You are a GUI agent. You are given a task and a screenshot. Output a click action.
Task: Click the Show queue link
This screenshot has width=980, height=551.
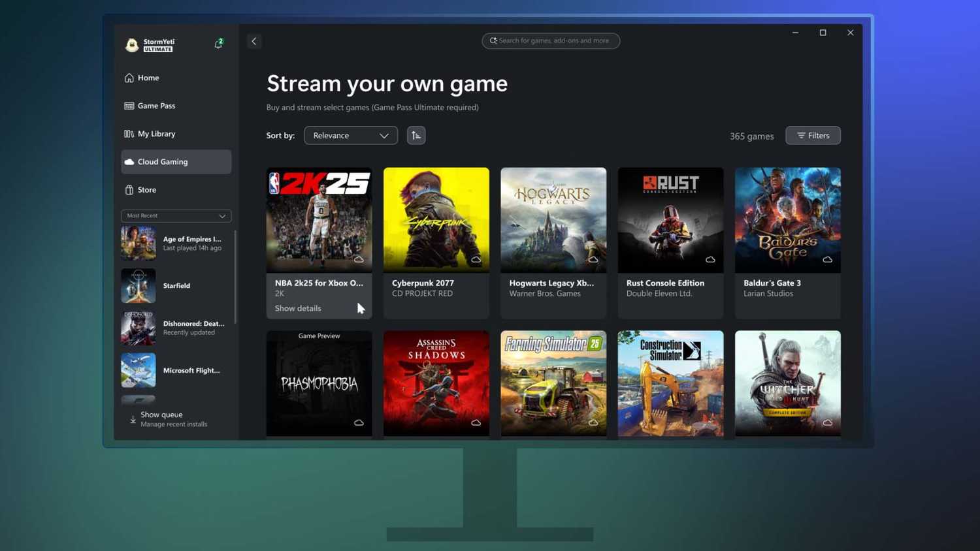click(x=161, y=414)
